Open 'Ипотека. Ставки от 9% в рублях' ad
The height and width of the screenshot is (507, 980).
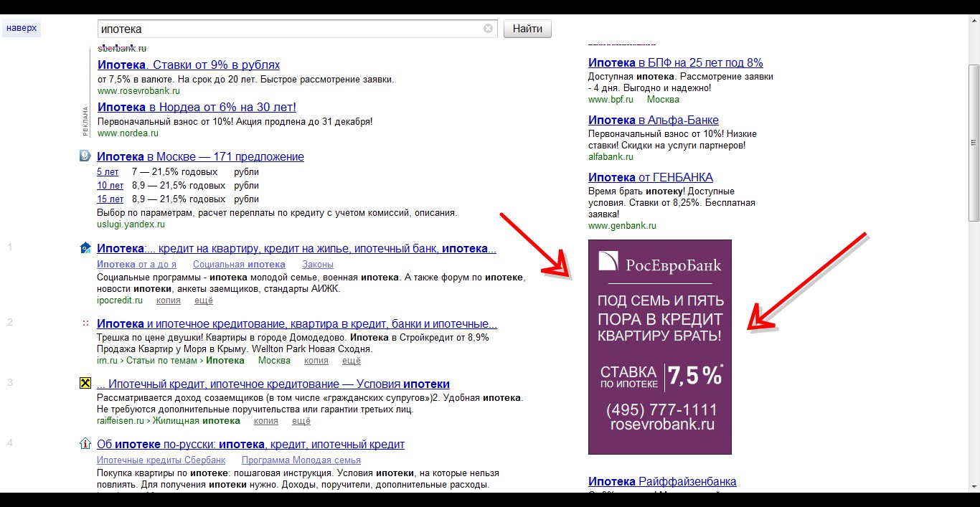click(x=189, y=65)
